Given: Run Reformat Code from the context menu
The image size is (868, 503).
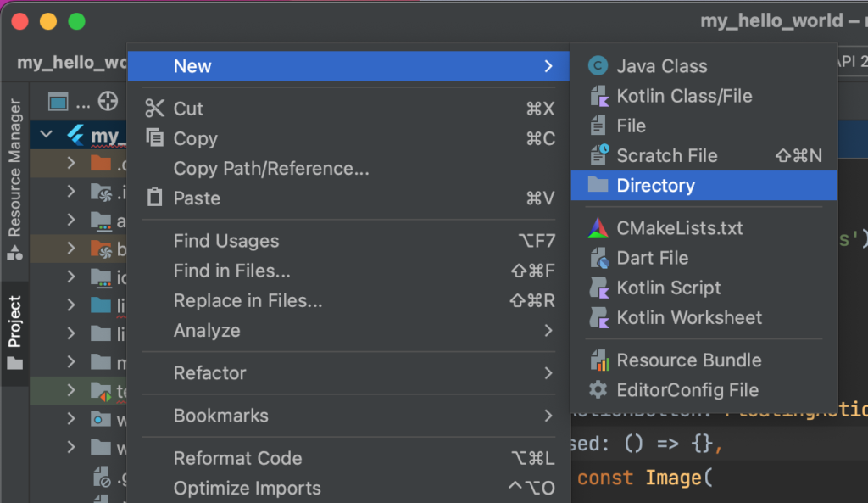Looking at the screenshot, I should [x=348, y=459].
